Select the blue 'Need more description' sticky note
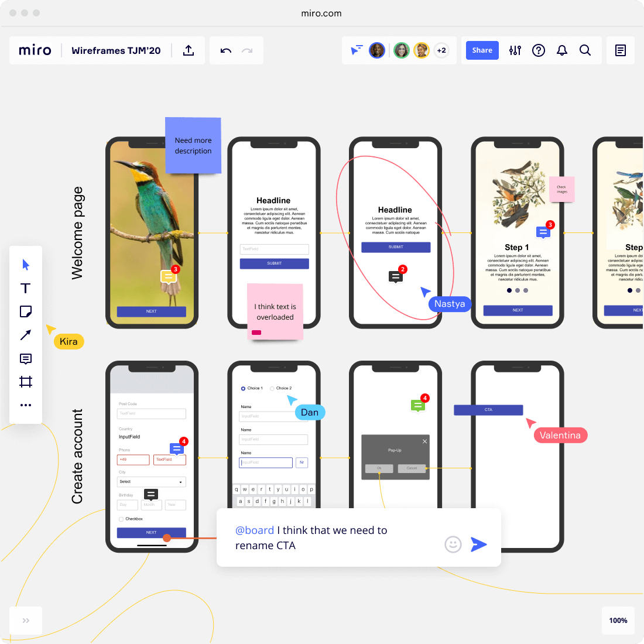 (193, 145)
